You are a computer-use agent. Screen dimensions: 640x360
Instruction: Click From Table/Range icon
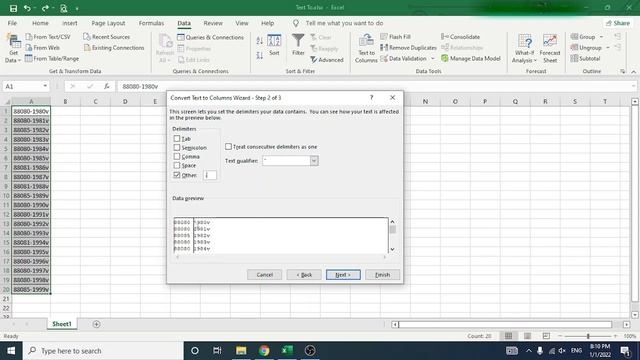coord(52,59)
